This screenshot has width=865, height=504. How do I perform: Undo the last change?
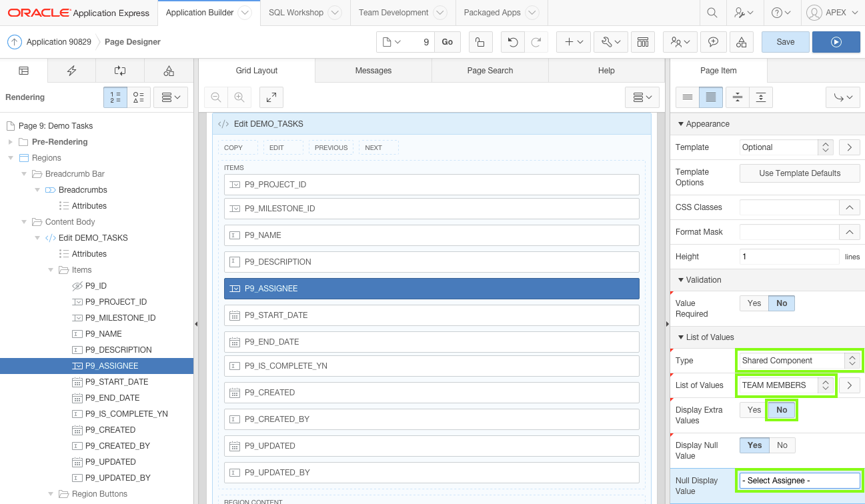click(x=512, y=42)
